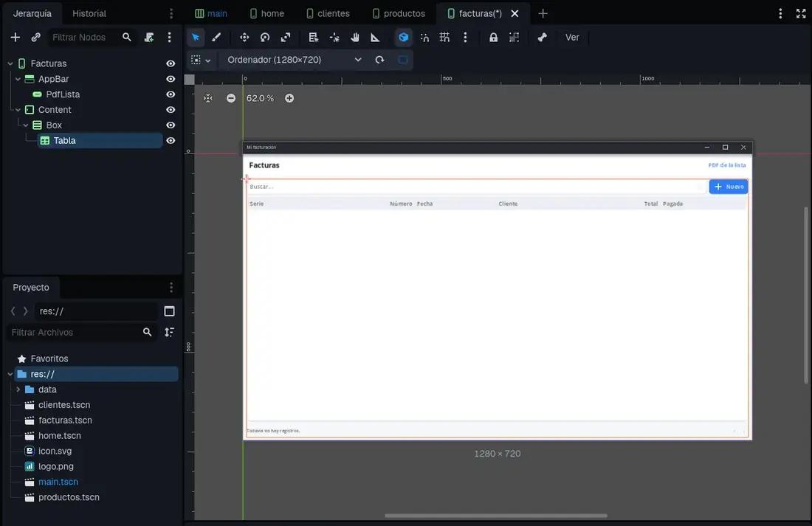Click the Filtrar Archivos search field
The image size is (812, 526).
75,333
